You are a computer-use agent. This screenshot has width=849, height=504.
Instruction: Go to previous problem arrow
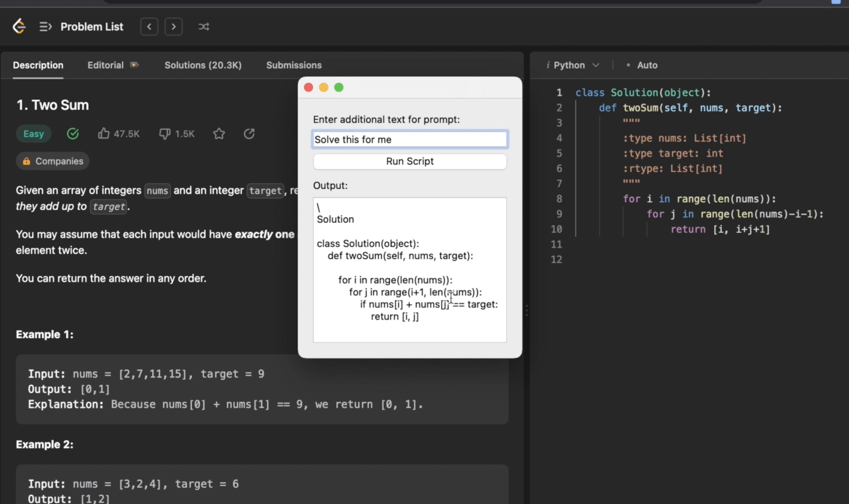click(149, 27)
